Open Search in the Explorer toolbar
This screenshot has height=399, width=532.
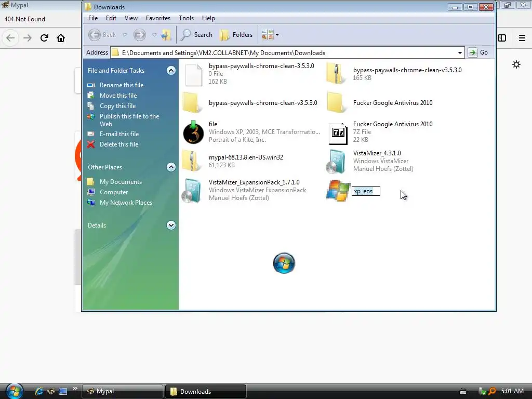[196, 35]
